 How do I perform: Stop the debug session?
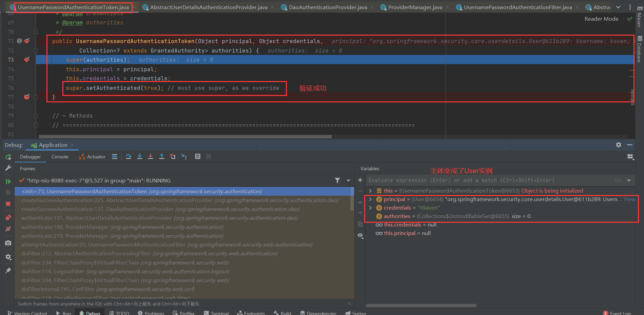click(8, 204)
